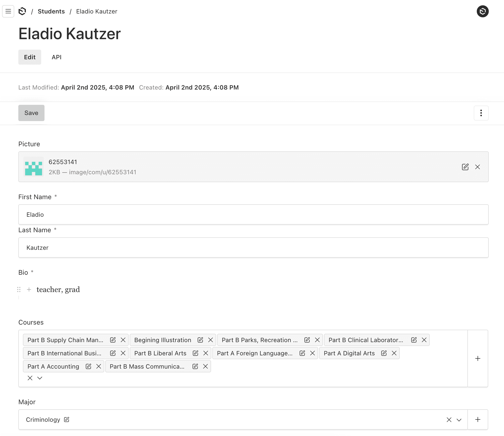Click the picture thumbnail preview
This screenshot has width=504, height=436.
[x=34, y=167]
